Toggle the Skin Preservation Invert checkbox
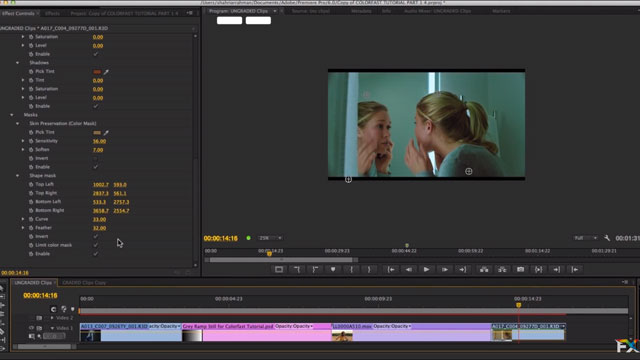The height and width of the screenshot is (360, 640). point(96,158)
